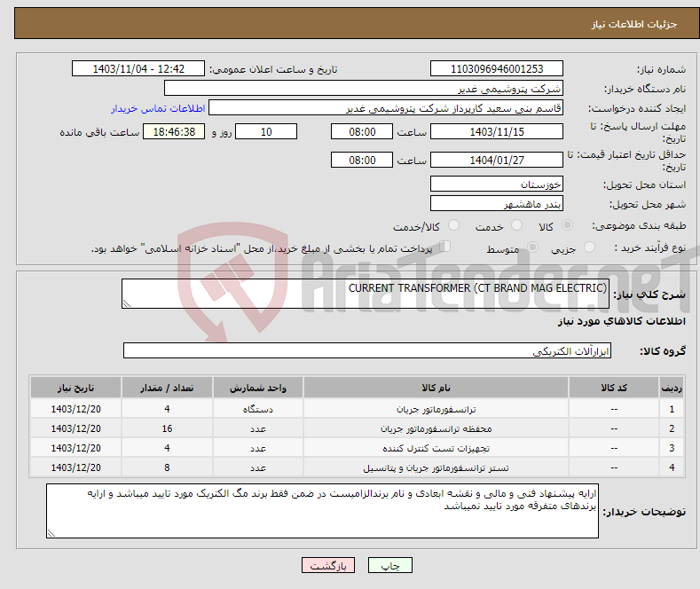Click the CURRENT TRANSFORMER description text area
Viewport: 700px width, 589px height.
tap(366, 294)
